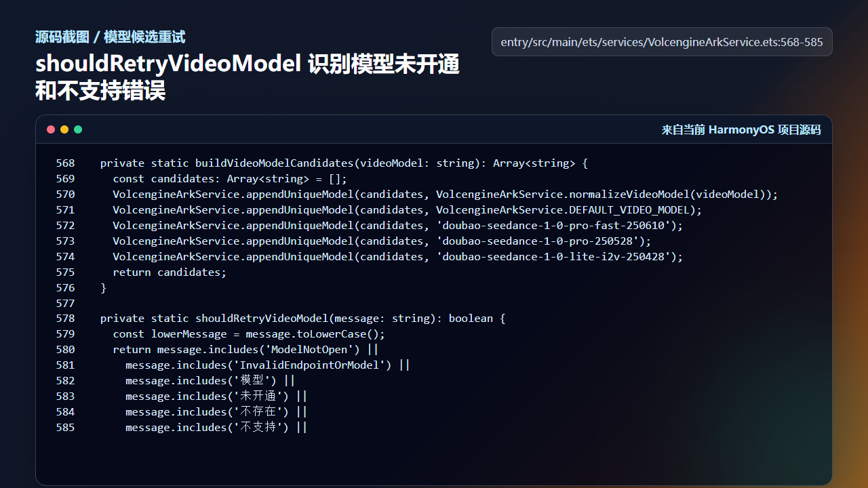Viewport: 868px width, 488px height.
Task: Click line number 572
Action: tap(66, 226)
